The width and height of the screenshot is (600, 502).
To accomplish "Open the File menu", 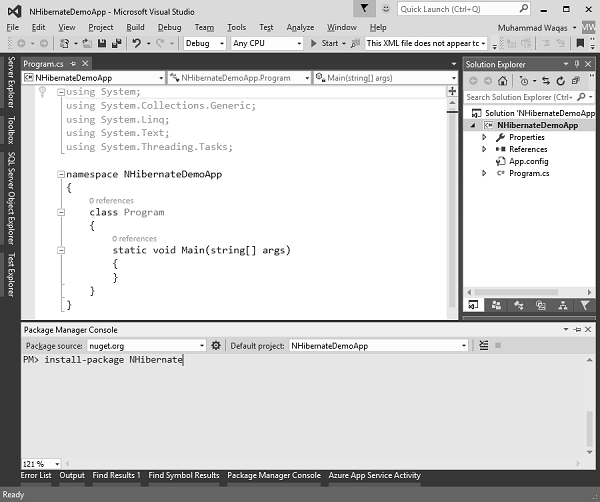I will 13,27.
